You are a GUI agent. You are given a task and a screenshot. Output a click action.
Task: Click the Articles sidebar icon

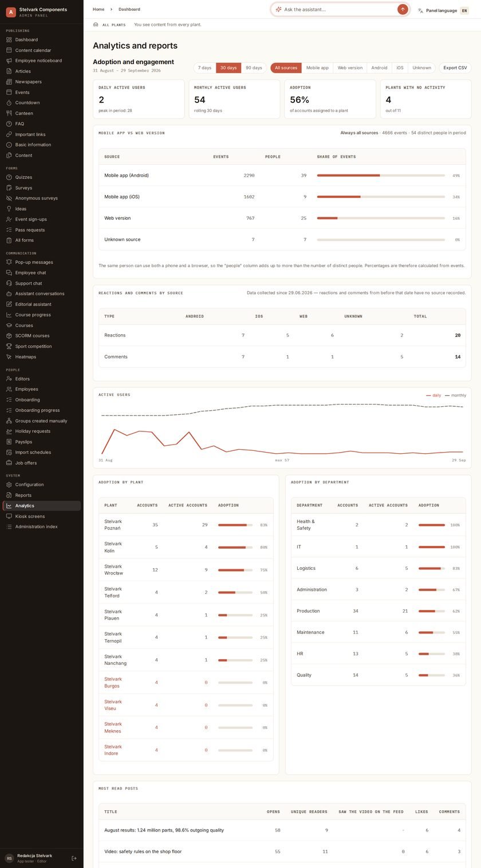pyautogui.click(x=9, y=71)
